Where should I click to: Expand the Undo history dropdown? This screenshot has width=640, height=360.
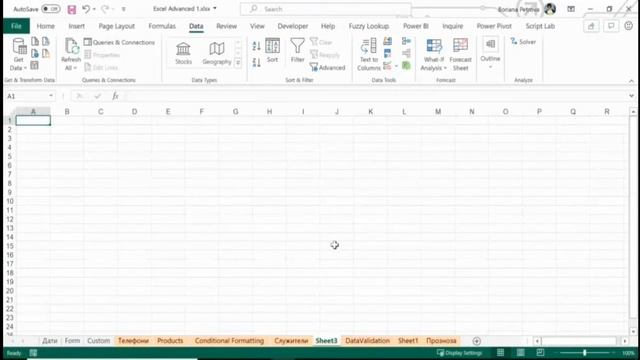tap(94, 9)
